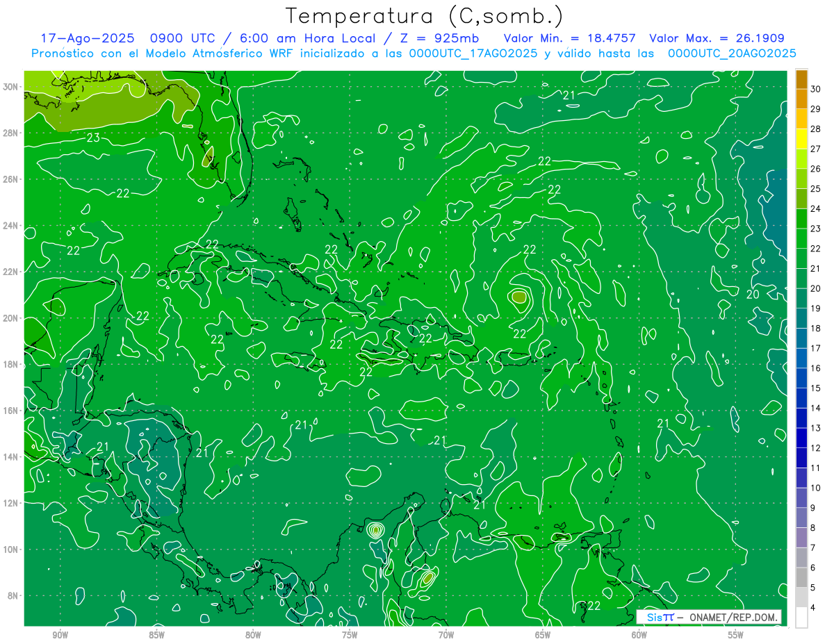Click the "Temperatura (C,somb.)" chart title

[x=425, y=16]
